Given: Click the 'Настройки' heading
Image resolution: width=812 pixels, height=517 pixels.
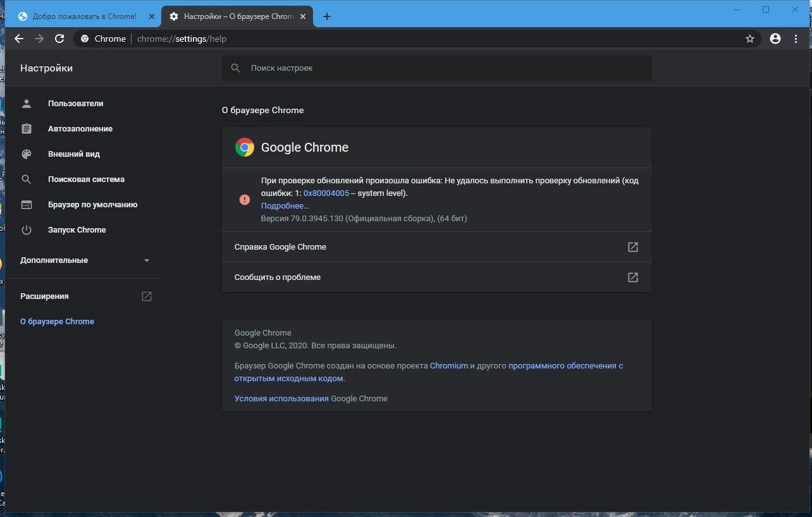Looking at the screenshot, I should tap(46, 68).
